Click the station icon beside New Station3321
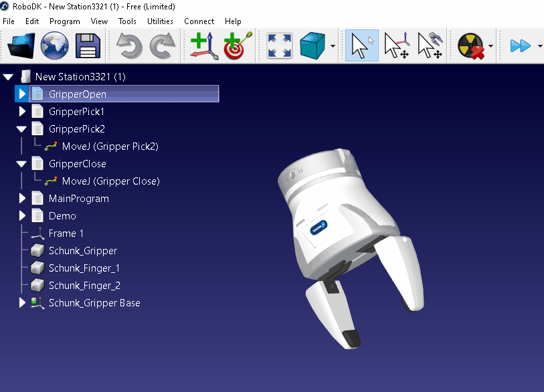Screen dimensions: 544x392 (25, 77)
